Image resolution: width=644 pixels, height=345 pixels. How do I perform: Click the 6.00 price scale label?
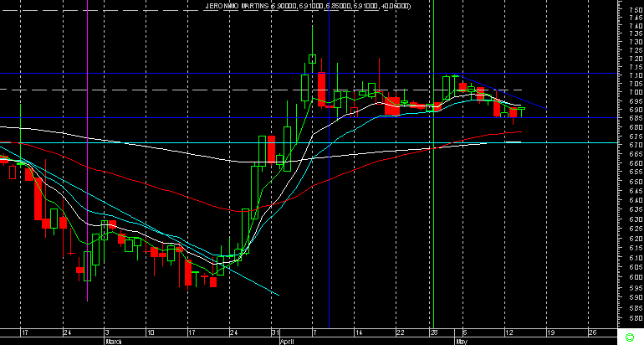point(636,277)
